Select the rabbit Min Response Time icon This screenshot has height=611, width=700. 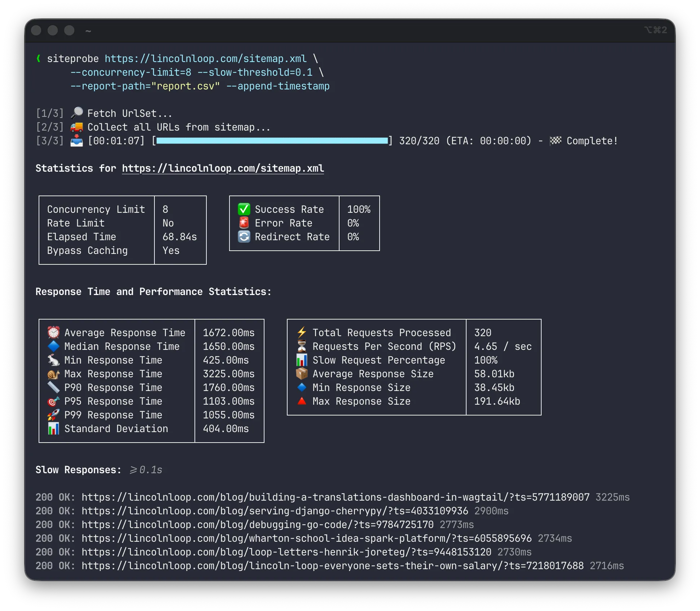(53, 360)
